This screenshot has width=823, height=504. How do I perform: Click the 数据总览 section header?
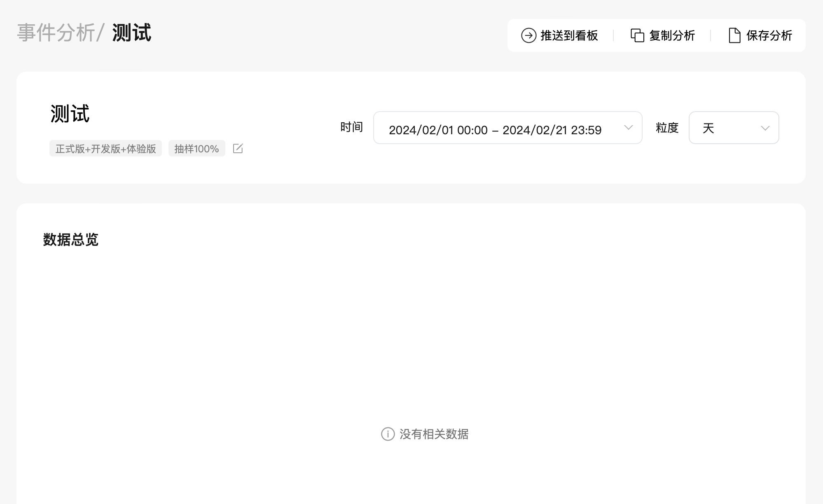70,240
